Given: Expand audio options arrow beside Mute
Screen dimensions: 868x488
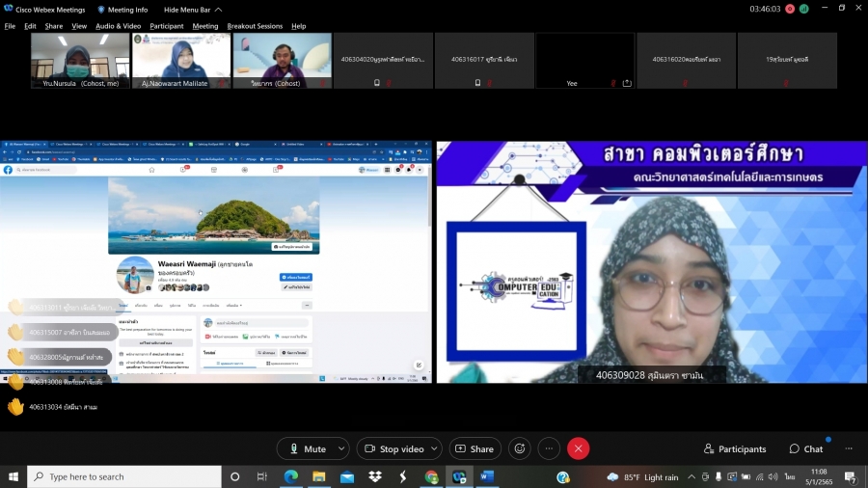Looking at the screenshot, I should coord(340,448).
